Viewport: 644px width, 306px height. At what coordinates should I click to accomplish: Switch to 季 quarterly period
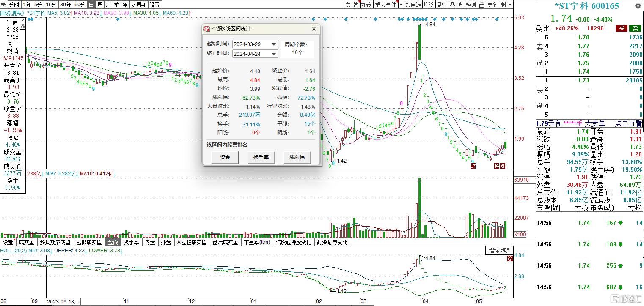click(x=116, y=5)
